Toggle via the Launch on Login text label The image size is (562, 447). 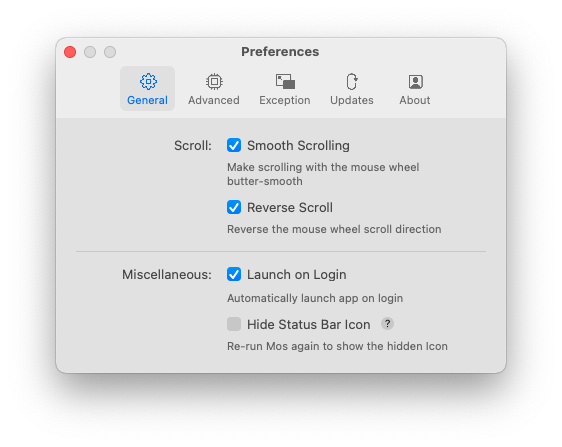click(x=296, y=275)
